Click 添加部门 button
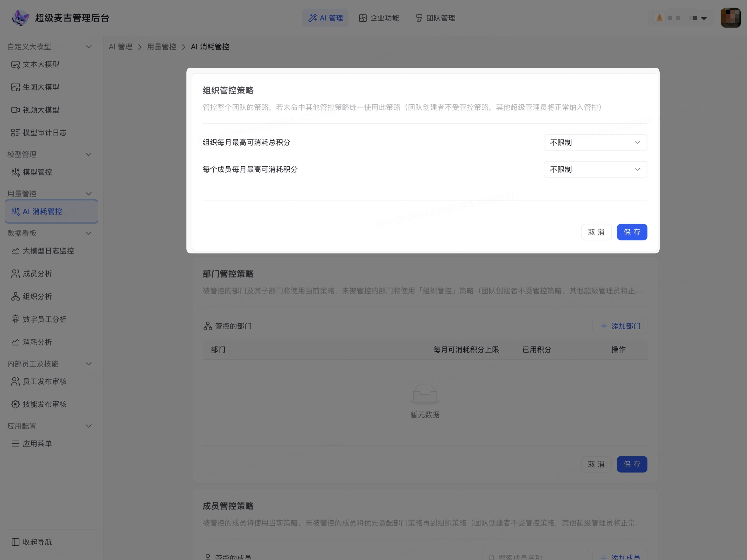The image size is (747, 560). 620,326
